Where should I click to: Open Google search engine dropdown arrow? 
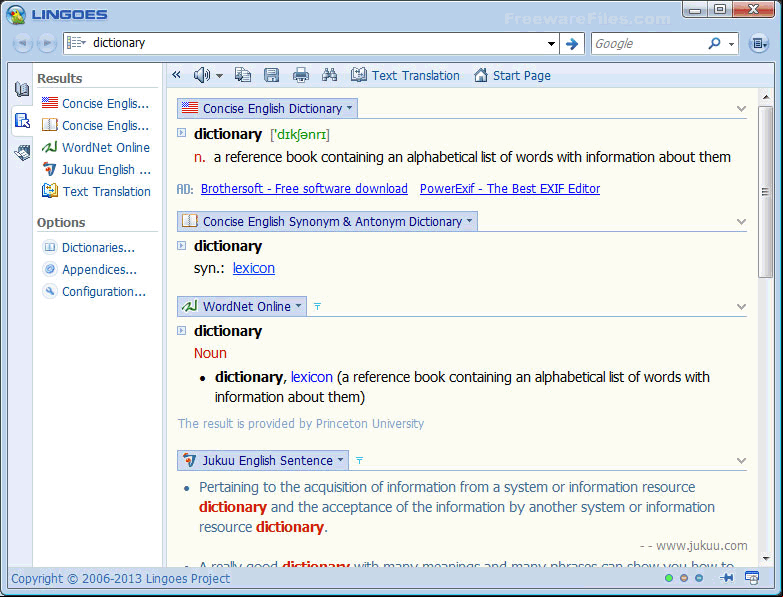(732, 44)
